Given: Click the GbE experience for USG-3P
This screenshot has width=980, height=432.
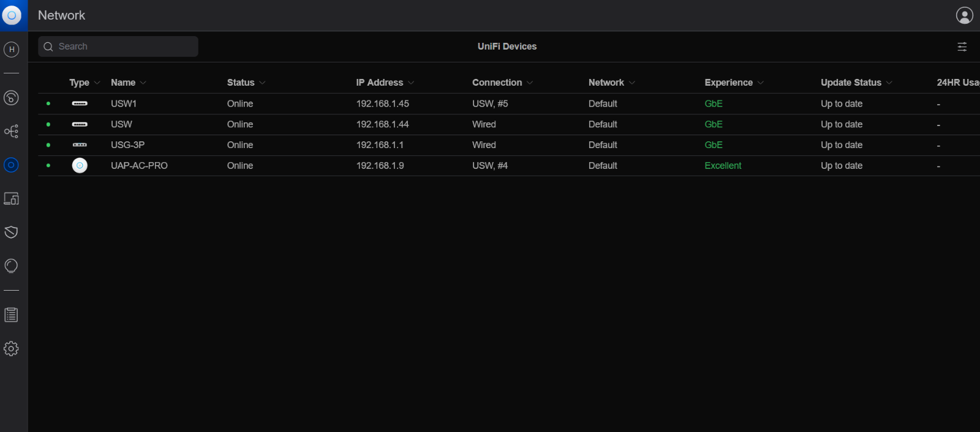Looking at the screenshot, I should click(714, 145).
